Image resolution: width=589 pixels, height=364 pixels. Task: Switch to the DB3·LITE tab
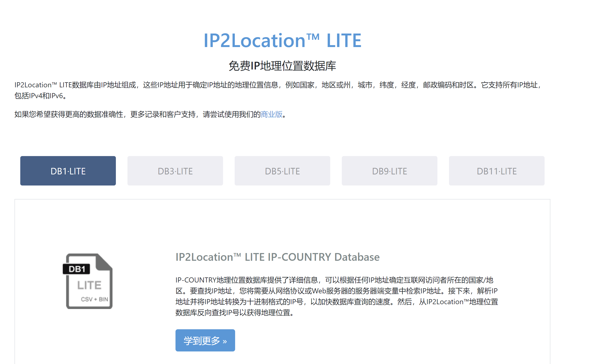point(175,171)
